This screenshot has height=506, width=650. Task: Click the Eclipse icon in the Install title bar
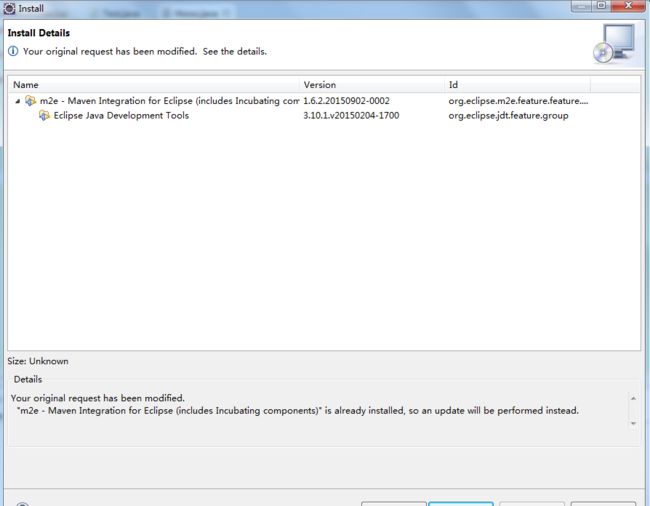point(9,8)
